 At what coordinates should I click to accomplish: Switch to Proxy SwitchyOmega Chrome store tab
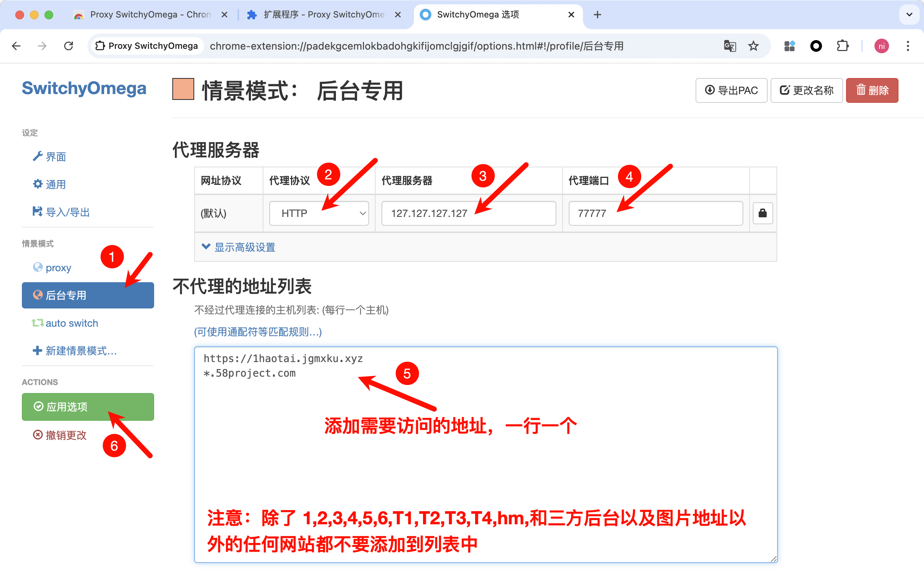(150, 15)
